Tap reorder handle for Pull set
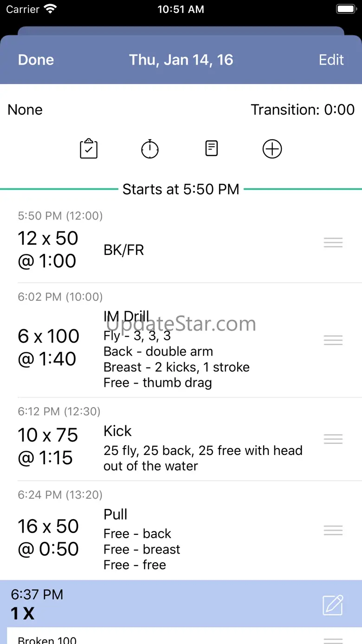 point(333,530)
